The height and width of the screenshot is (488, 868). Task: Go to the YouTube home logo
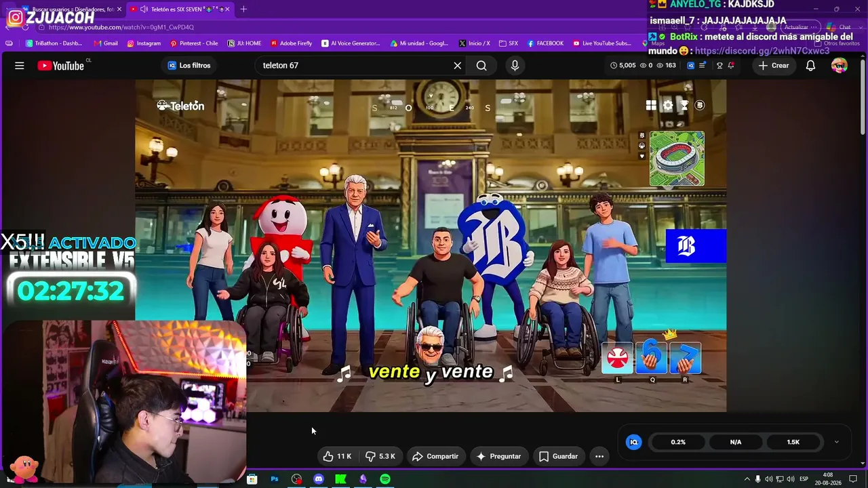tap(61, 66)
